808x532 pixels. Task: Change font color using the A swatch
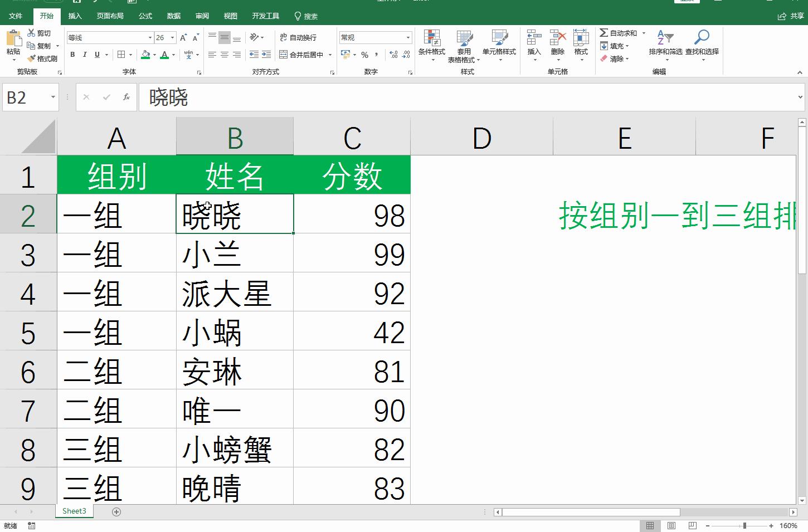pyautogui.click(x=166, y=55)
